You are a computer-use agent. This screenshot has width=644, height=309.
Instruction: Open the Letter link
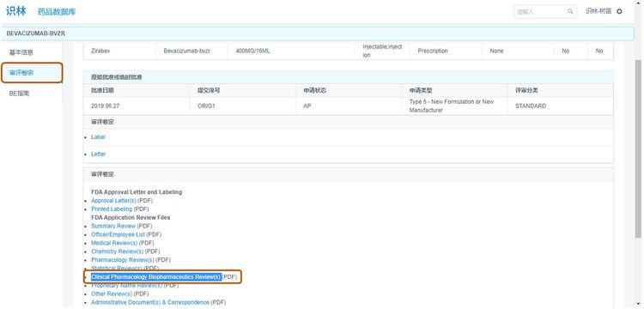(x=98, y=154)
